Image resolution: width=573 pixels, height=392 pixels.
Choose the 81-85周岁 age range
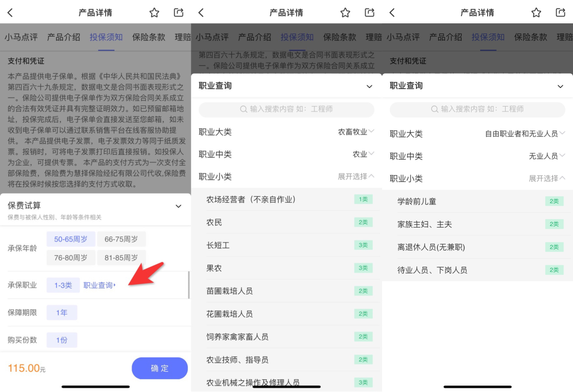click(121, 258)
